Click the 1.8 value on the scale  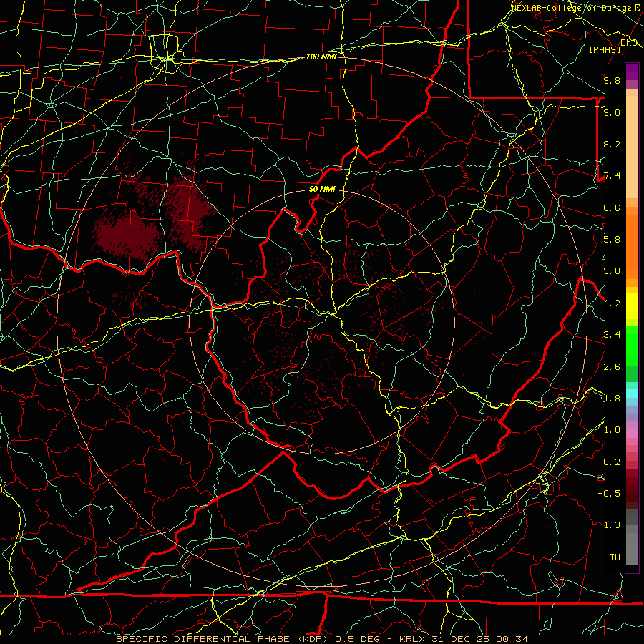612,399
